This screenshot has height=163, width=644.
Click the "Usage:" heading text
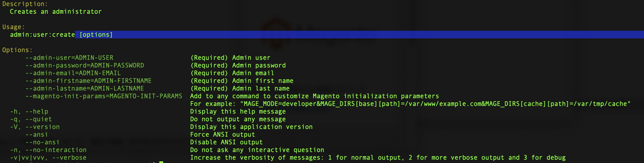(x=13, y=27)
